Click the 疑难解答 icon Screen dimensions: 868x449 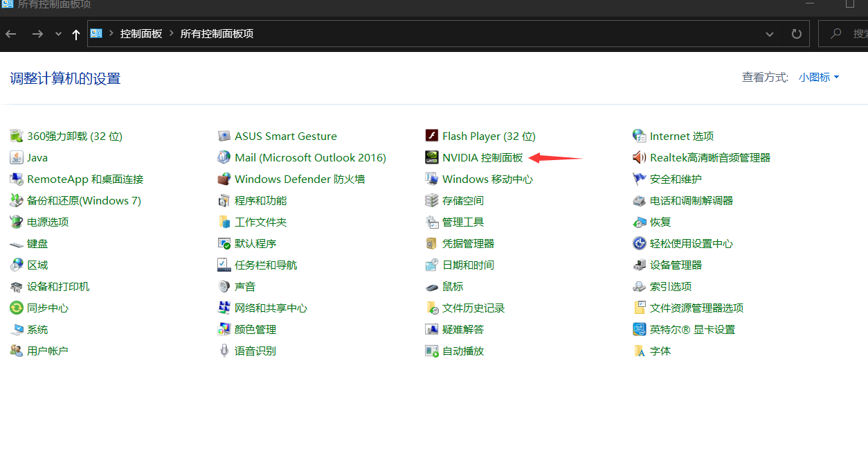[432, 329]
